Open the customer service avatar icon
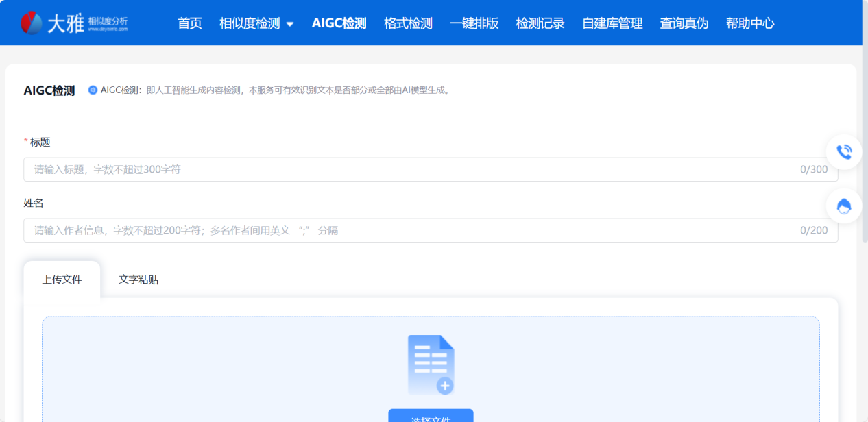Screen dimensions: 868x422 tap(844, 206)
